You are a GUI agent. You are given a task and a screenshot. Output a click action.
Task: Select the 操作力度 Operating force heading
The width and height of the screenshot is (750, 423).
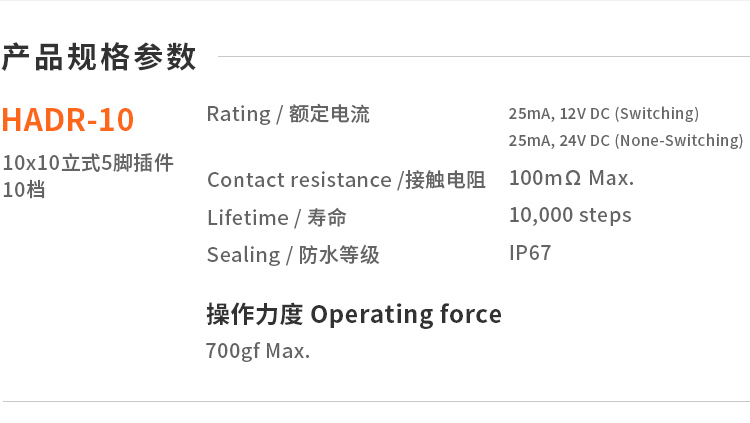coord(353,314)
